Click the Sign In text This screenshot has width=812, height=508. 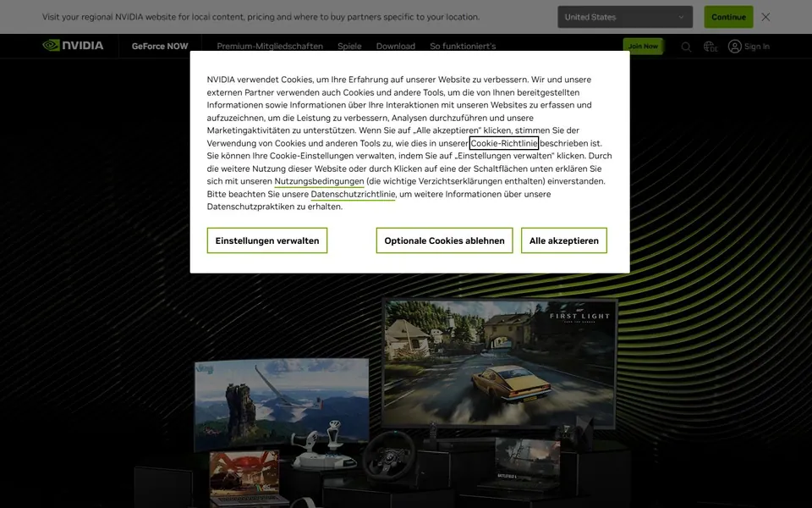756,47
